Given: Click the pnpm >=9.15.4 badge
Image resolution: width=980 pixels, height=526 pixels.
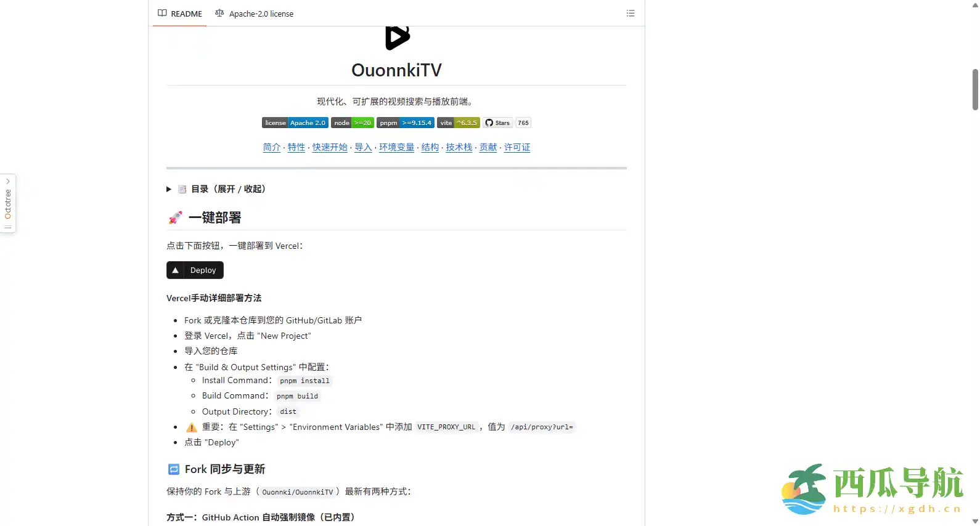Looking at the screenshot, I should 405,123.
